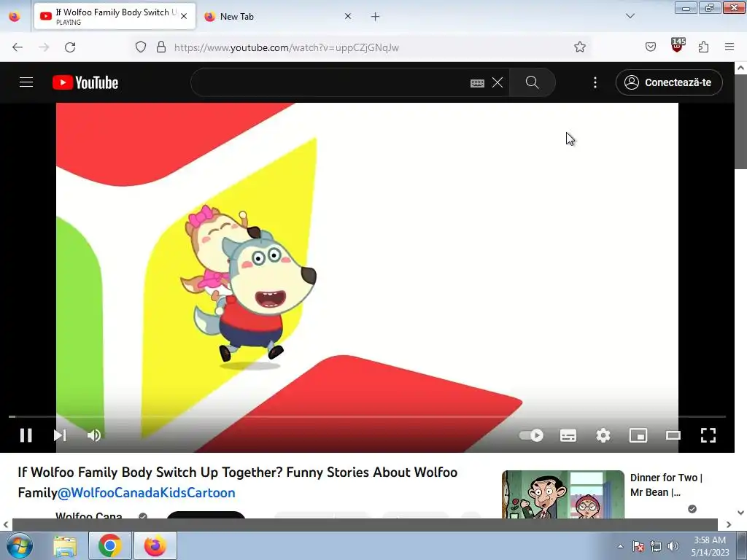Close the New Tab tab
Viewport: 747px width, 560px height.
click(348, 16)
